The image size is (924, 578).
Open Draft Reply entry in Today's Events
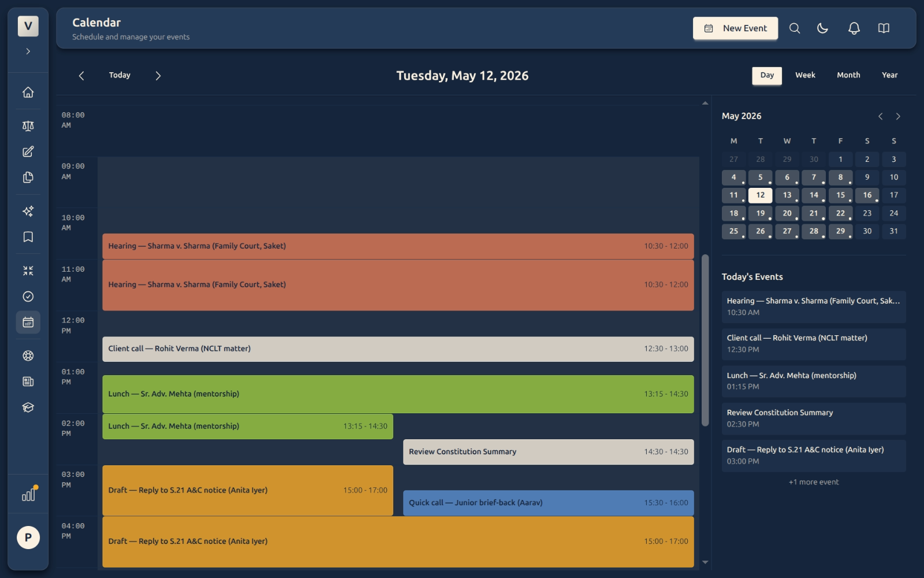coord(814,456)
